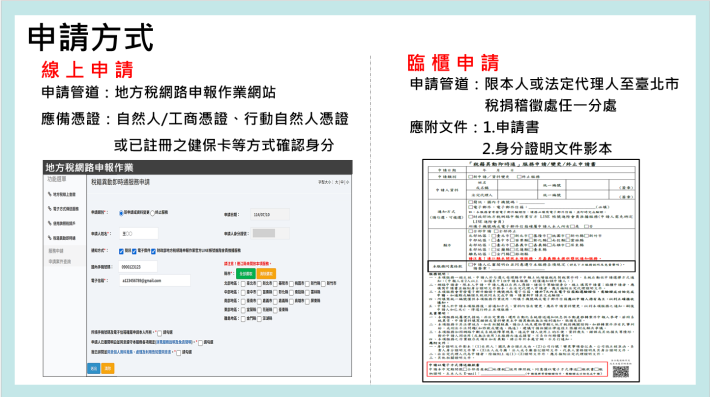The width and height of the screenshot is (710, 397).
Task: Check the 屏東縣 county checkbox
Action: pyautogui.click(x=307, y=301)
